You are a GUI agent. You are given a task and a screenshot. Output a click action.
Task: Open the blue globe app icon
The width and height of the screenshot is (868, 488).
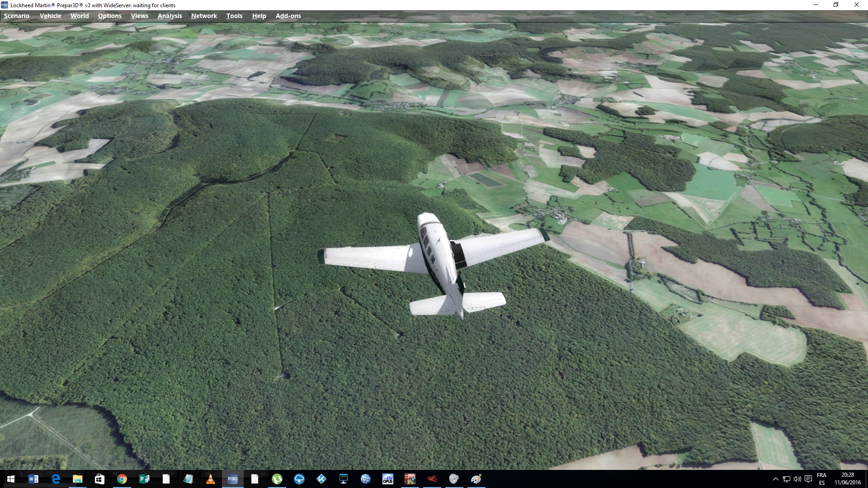tap(365, 479)
